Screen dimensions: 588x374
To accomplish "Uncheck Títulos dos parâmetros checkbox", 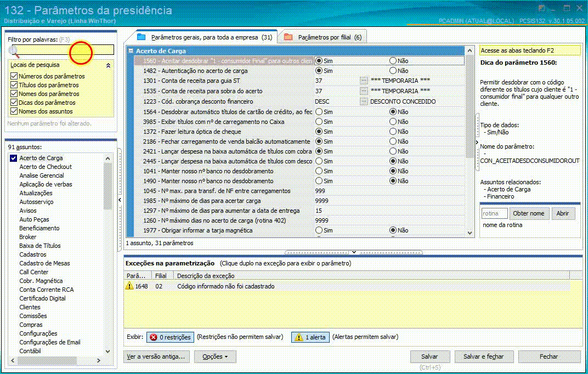I will click(14, 85).
